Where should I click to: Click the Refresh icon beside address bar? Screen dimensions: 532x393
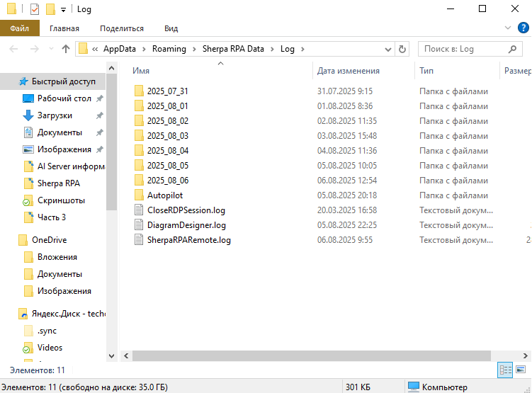[402, 49]
